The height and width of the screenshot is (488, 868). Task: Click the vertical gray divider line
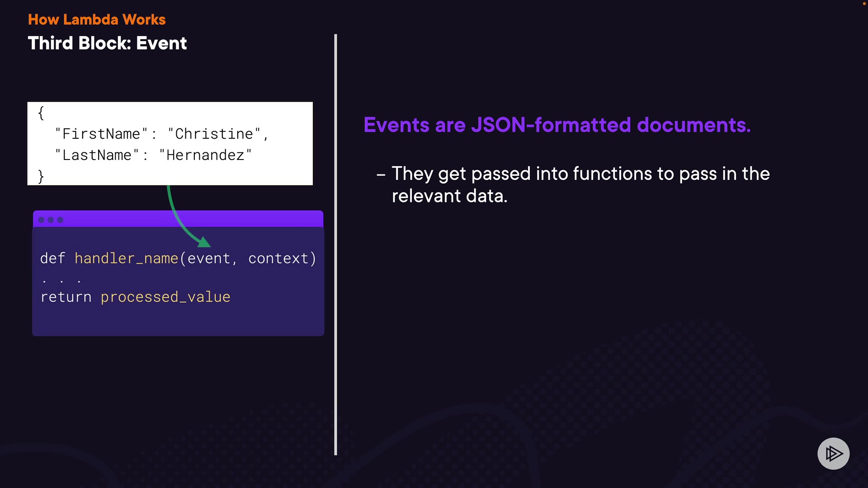click(335, 244)
